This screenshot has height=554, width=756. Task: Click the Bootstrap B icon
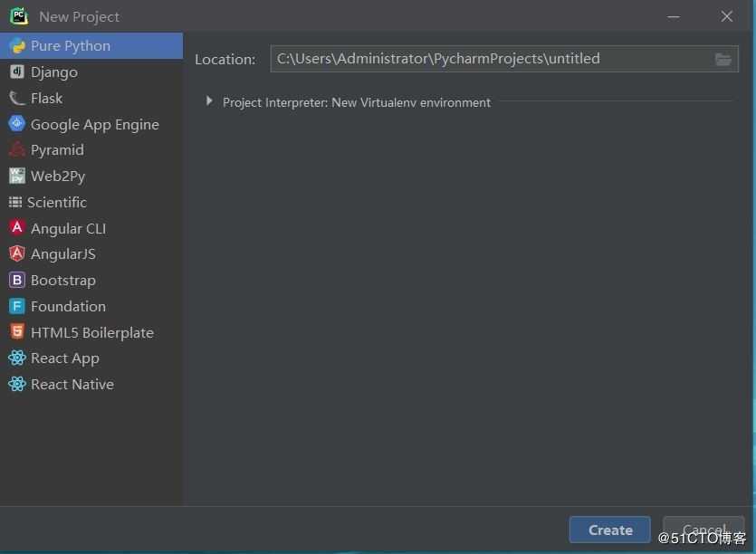pos(17,280)
